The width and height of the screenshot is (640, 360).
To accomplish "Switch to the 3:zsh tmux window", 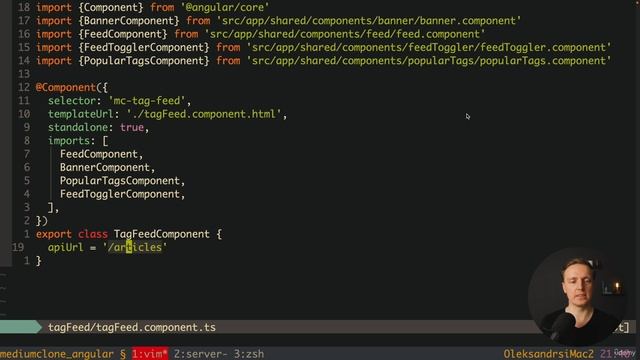I will click(x=249, y=354).
